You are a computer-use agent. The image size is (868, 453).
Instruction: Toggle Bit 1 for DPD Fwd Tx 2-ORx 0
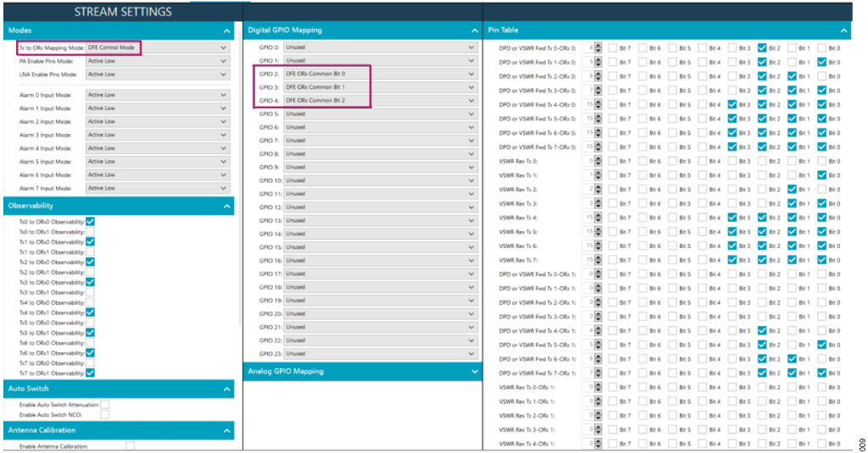coord(793,76)
